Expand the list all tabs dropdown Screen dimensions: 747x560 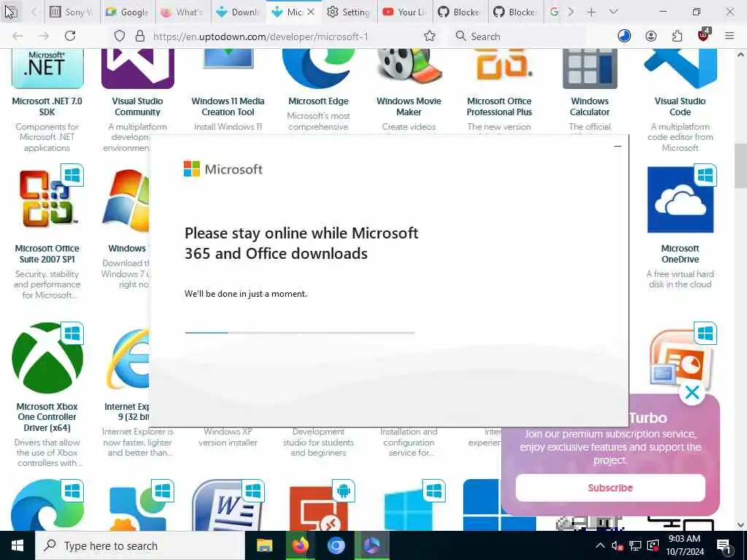[614, 12]
